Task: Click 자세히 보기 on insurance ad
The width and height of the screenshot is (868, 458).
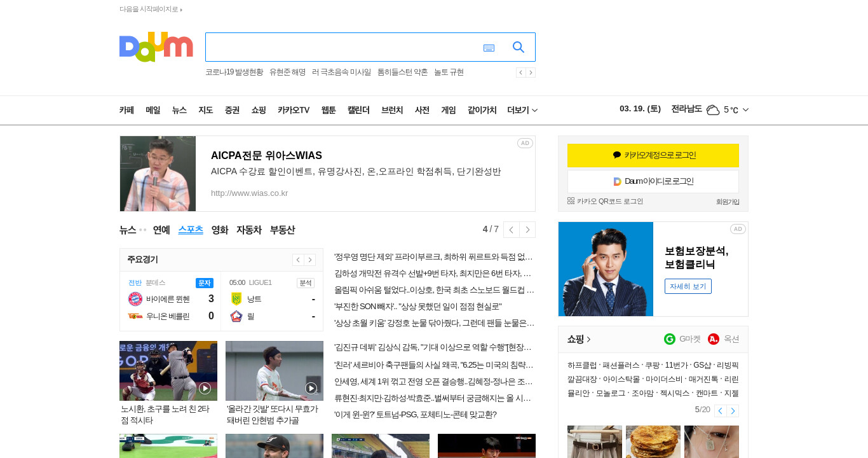Action: click(688, 286)
